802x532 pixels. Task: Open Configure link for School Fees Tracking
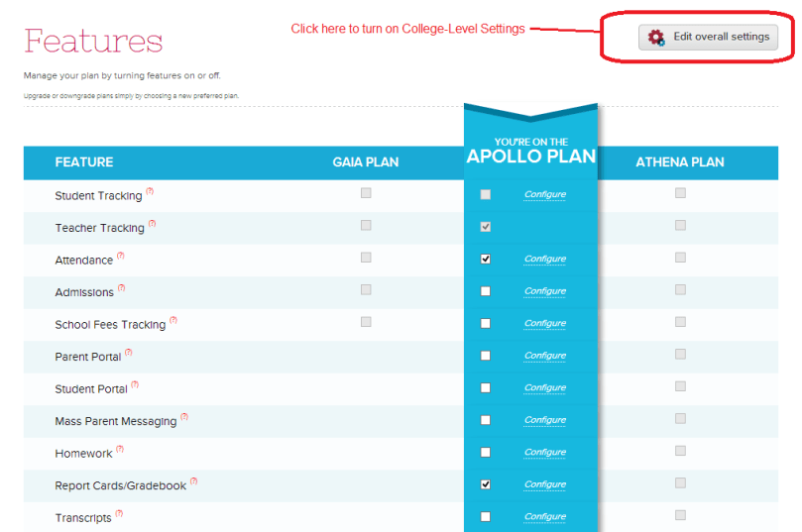(545, 323)
